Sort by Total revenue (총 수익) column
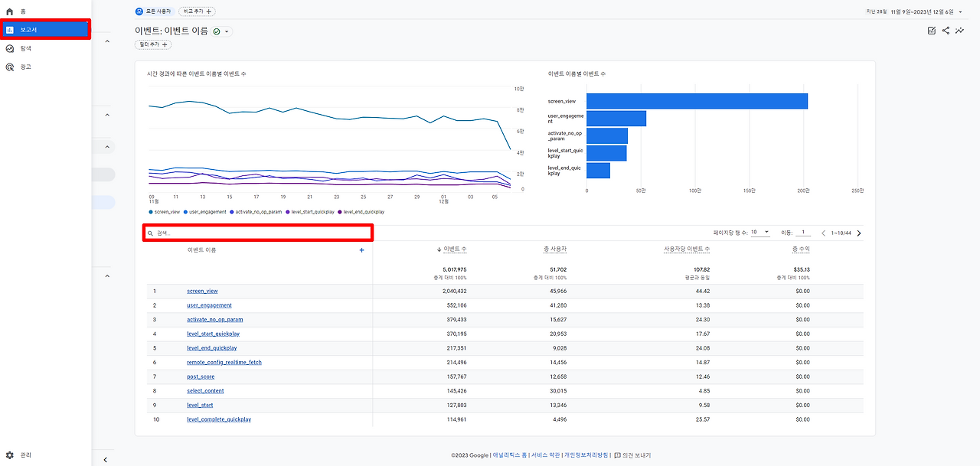 pyautogui.click(x=801, y=249)
